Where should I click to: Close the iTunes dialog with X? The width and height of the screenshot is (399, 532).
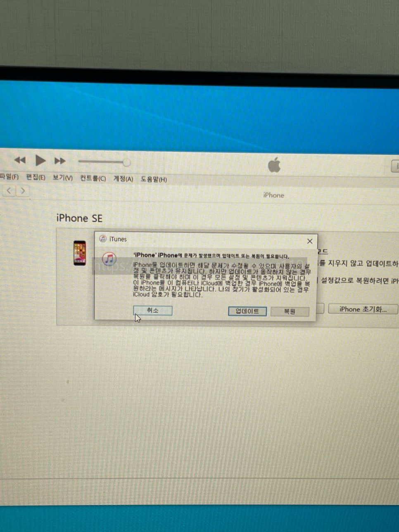[x=309, y=241]
